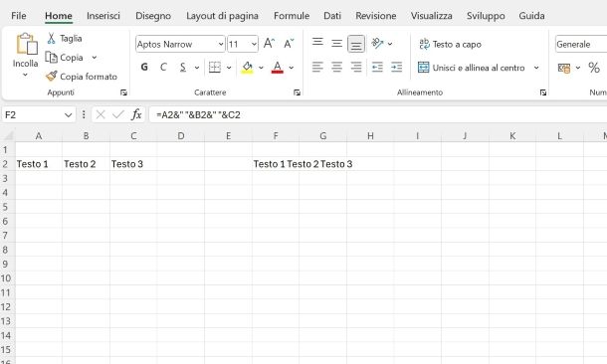Expand Unisci e allinea dropdown arrow
This screenshot has width=607, height=364.
(x=536, y=68)
